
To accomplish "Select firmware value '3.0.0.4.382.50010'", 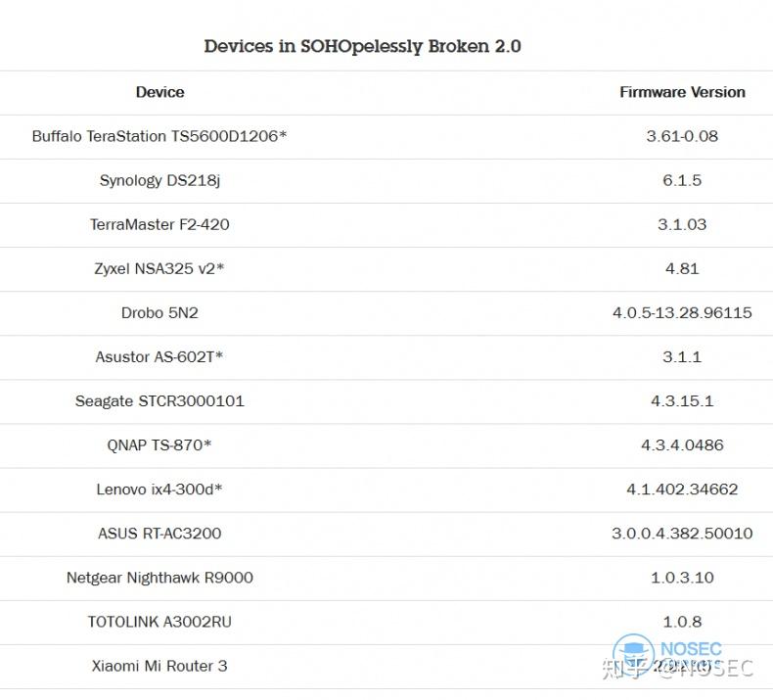I will click(682, 534).
